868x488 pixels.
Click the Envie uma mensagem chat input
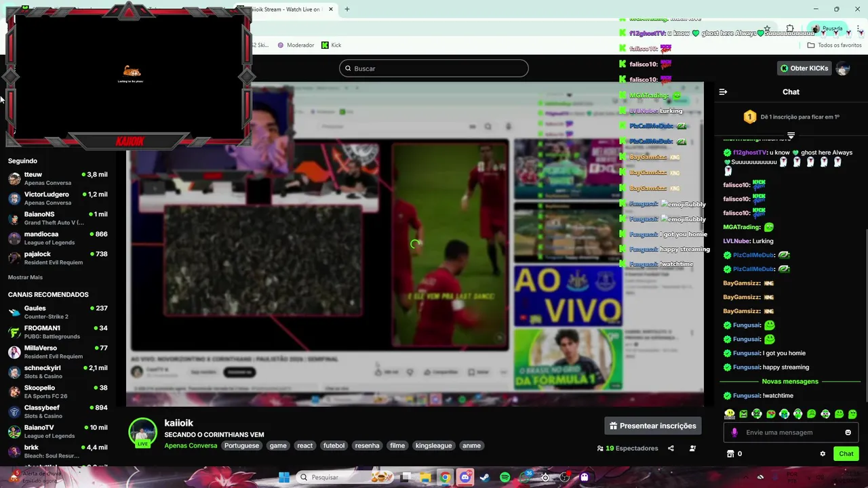(791, 432)
